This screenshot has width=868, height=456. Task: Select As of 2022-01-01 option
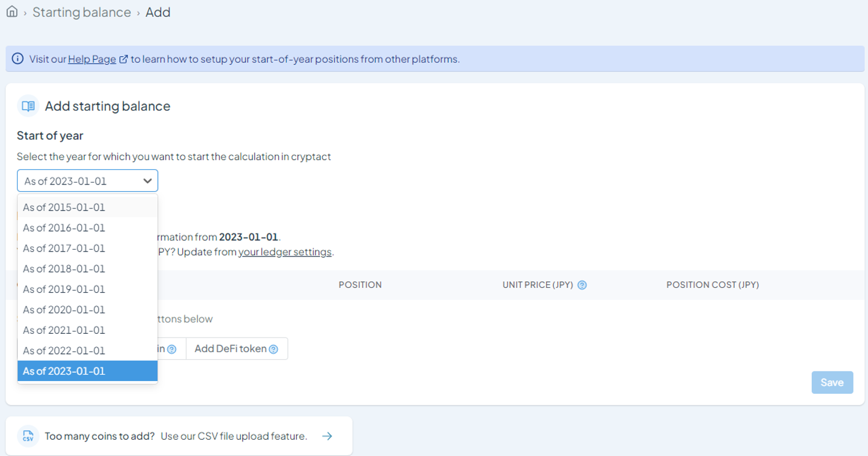point(87,351)
